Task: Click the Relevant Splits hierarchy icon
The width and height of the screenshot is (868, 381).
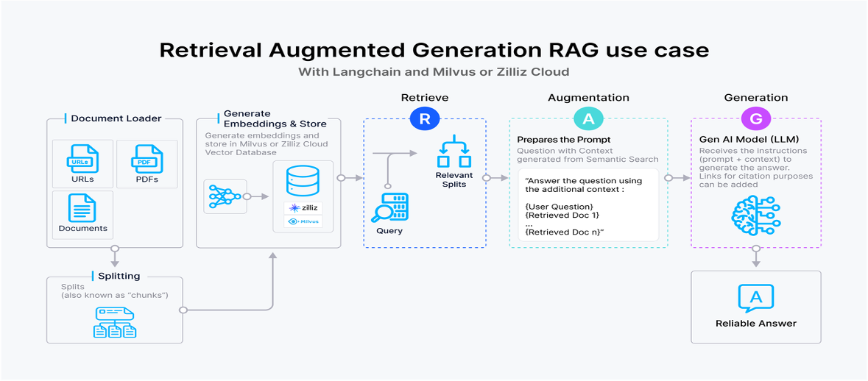Action: tap(454, 152)
